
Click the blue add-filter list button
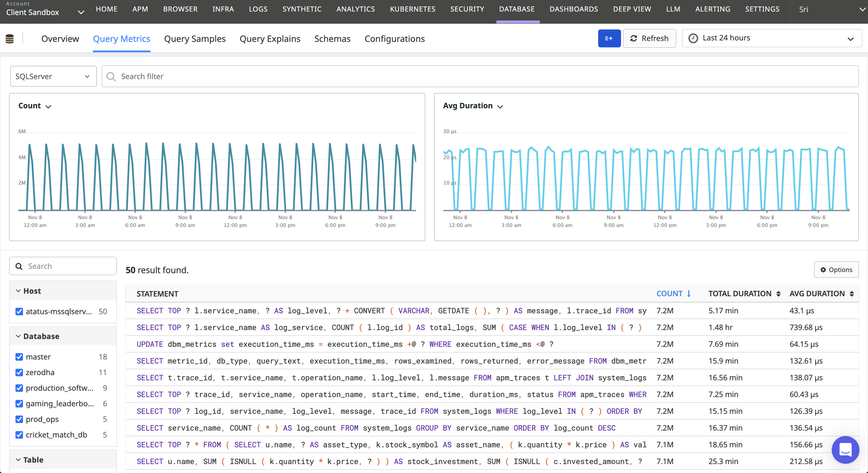[x=609, y=38]
